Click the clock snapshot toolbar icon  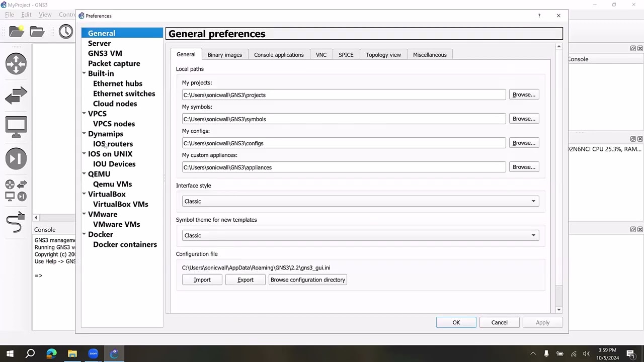pos(66,31)
